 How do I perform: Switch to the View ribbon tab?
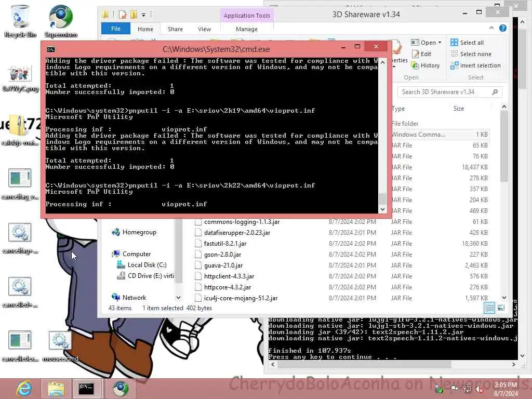(x=204, y=29)
